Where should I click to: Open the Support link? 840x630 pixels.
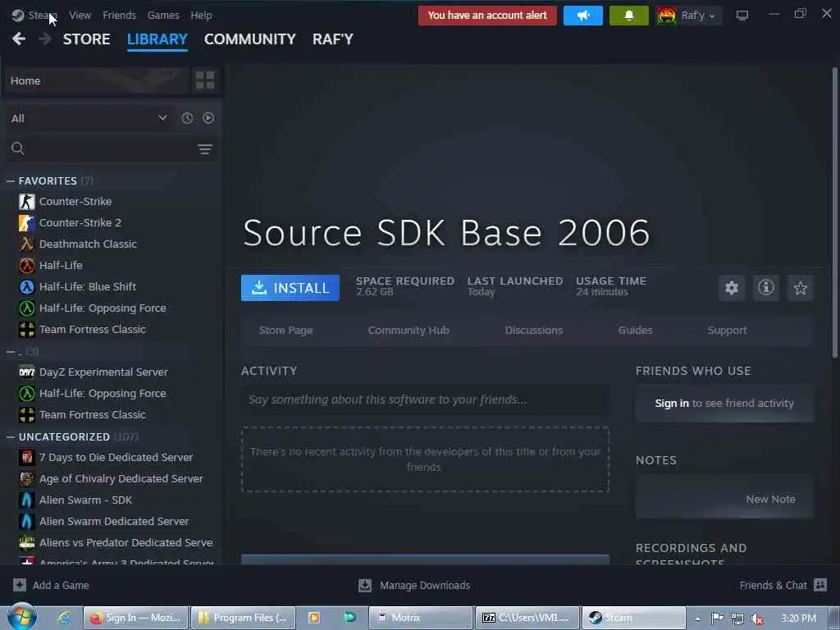coord(727,330)
